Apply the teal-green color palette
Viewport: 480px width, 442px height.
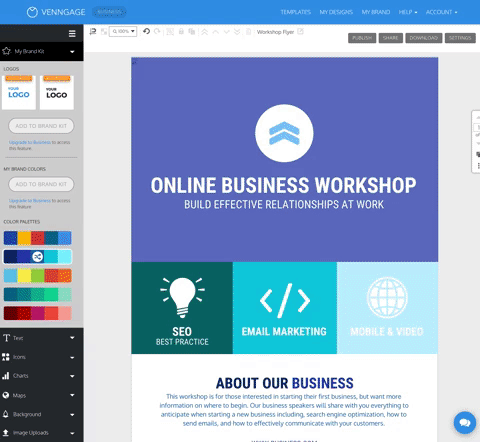point(37,294)
